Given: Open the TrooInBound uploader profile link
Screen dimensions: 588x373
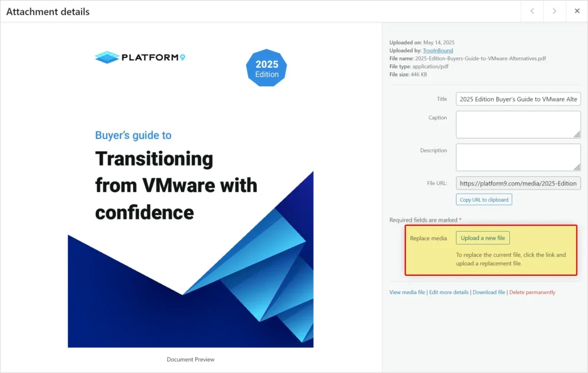Looking at the screenshot, I should [438, 50].
